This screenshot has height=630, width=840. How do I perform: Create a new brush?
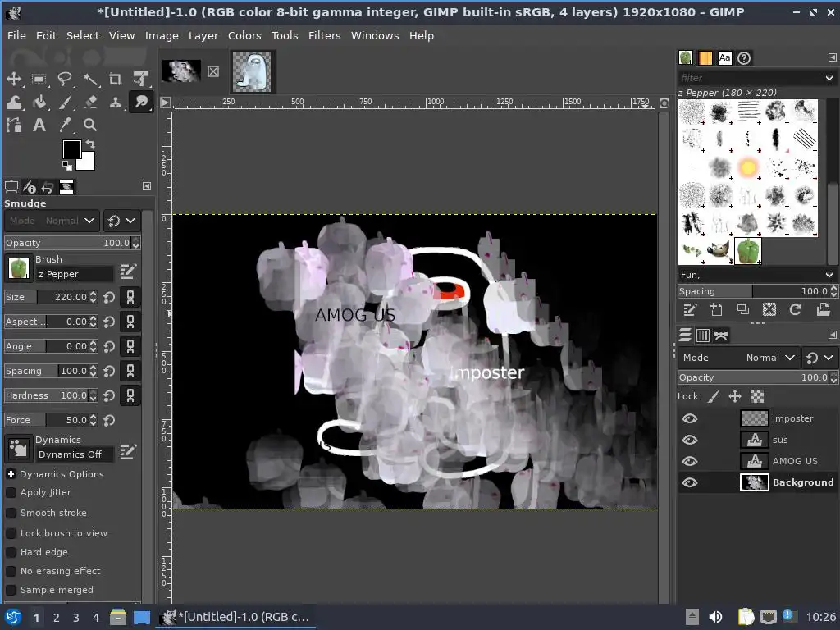click(716, 309)
